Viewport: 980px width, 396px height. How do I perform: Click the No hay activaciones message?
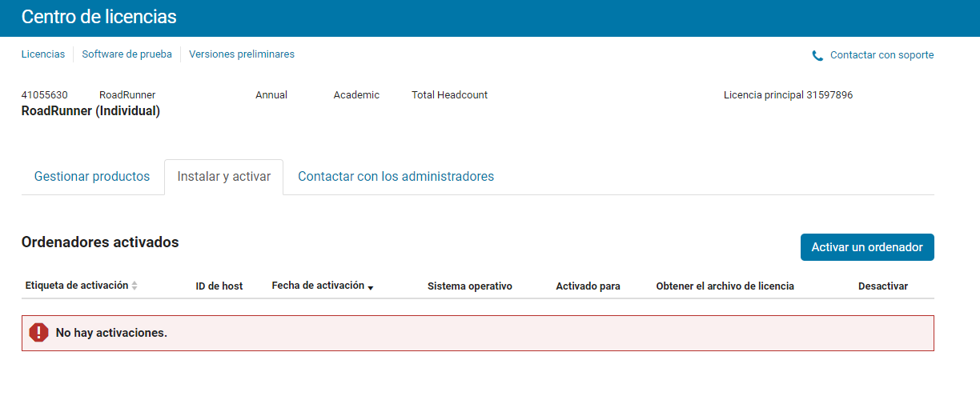coord(111,333)
